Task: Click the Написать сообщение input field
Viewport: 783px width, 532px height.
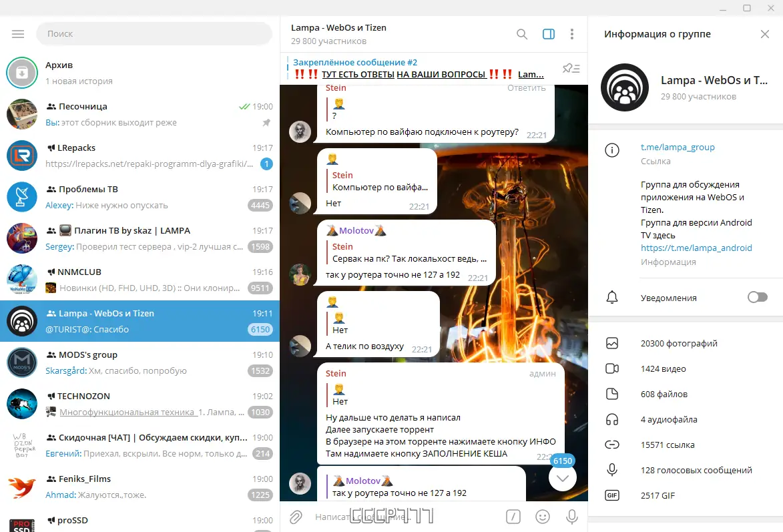Action: pyautogui.click(x=405, y=517)
